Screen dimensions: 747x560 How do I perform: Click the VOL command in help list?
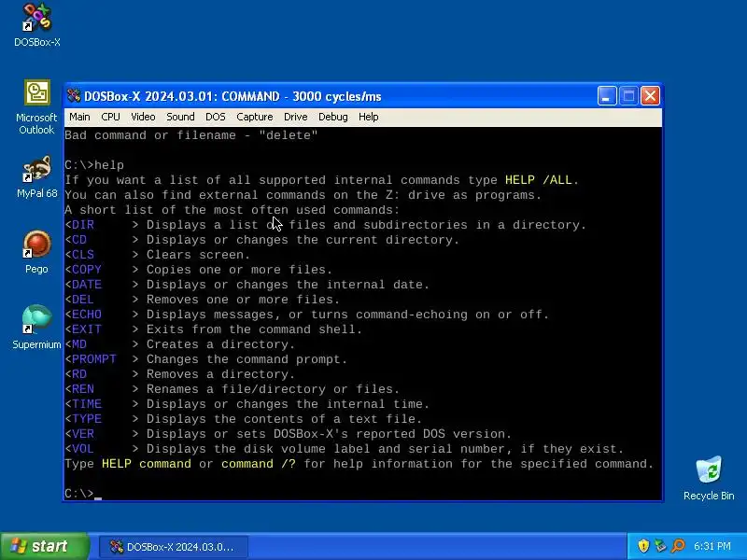click(x=83, y=449)
